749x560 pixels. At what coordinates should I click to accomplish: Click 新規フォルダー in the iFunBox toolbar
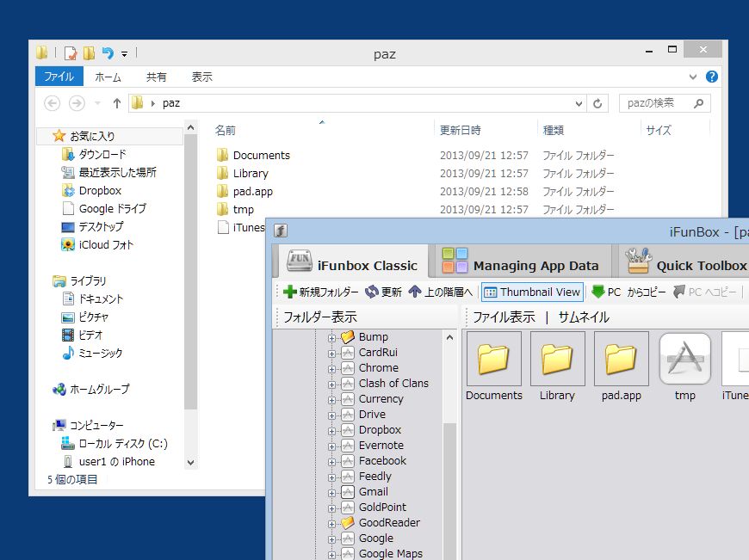(320, 292)
